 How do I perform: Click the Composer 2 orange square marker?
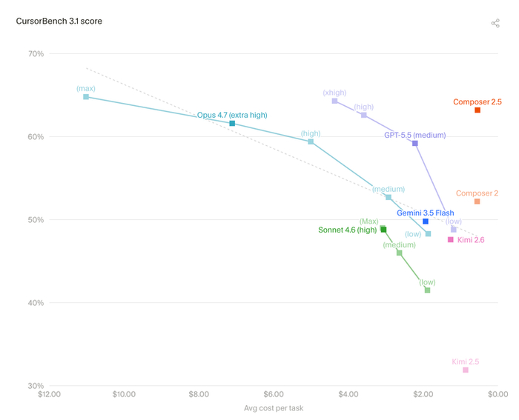pyautogui.click(x=477, y=201)
